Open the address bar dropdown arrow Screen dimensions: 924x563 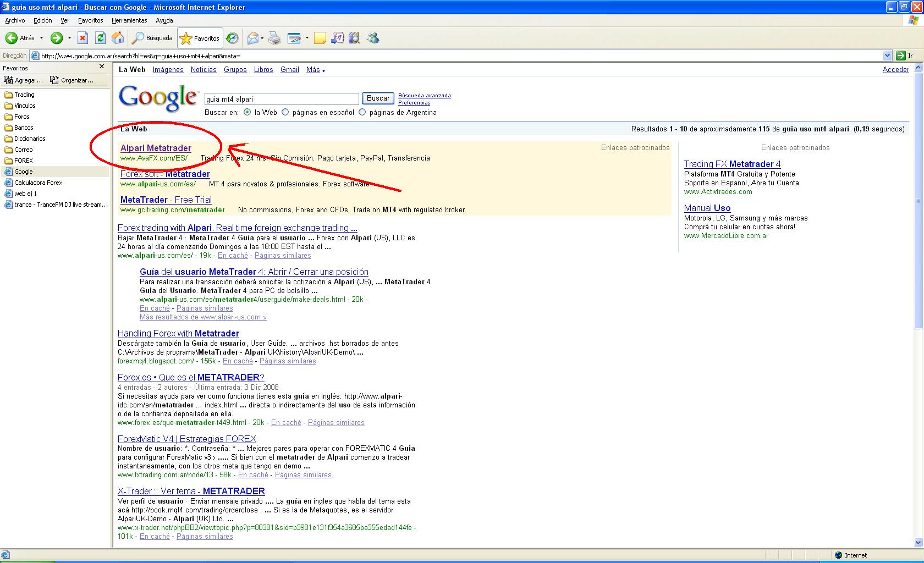pos(887,56)
